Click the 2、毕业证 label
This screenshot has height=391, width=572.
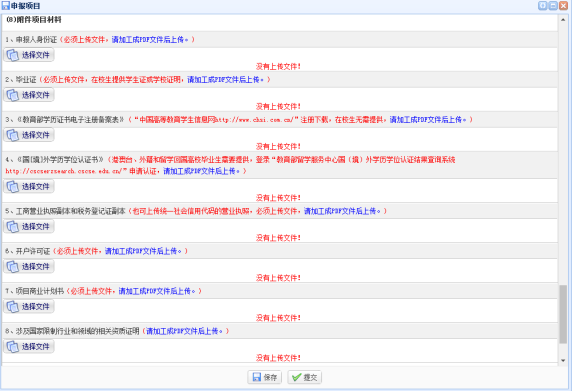click(21, 80)
